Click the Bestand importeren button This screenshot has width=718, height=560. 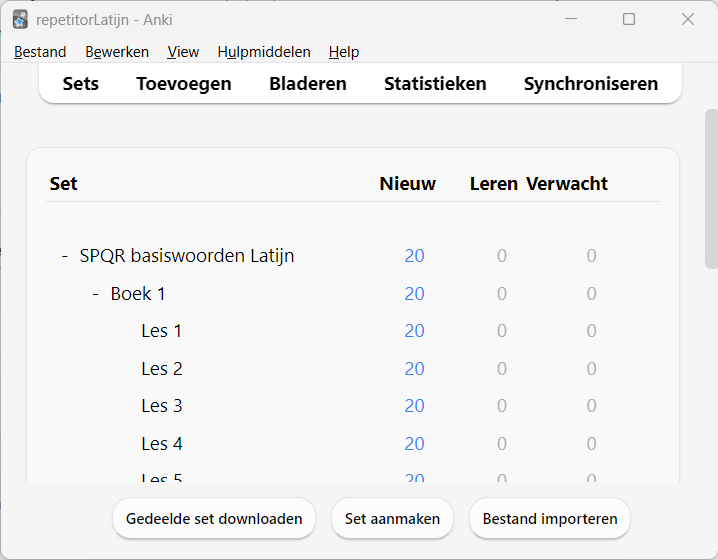point(549,518)
